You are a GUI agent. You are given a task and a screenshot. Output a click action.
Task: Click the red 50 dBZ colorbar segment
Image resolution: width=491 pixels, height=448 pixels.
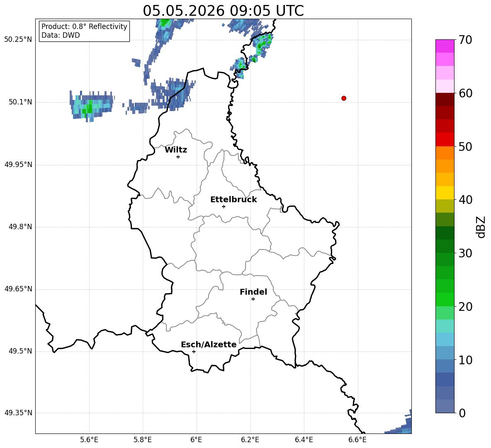(x=445, y=140)
